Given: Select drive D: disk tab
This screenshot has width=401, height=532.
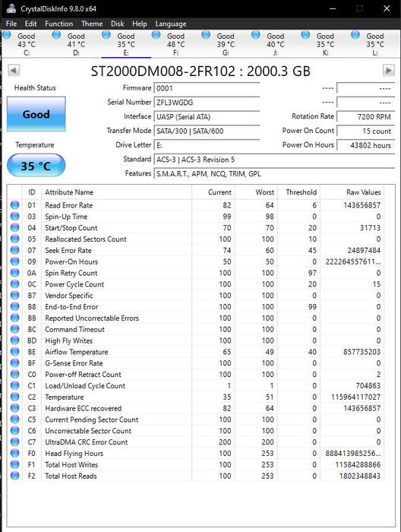Looking at the screenshot, I should click(x=76, y=44).
